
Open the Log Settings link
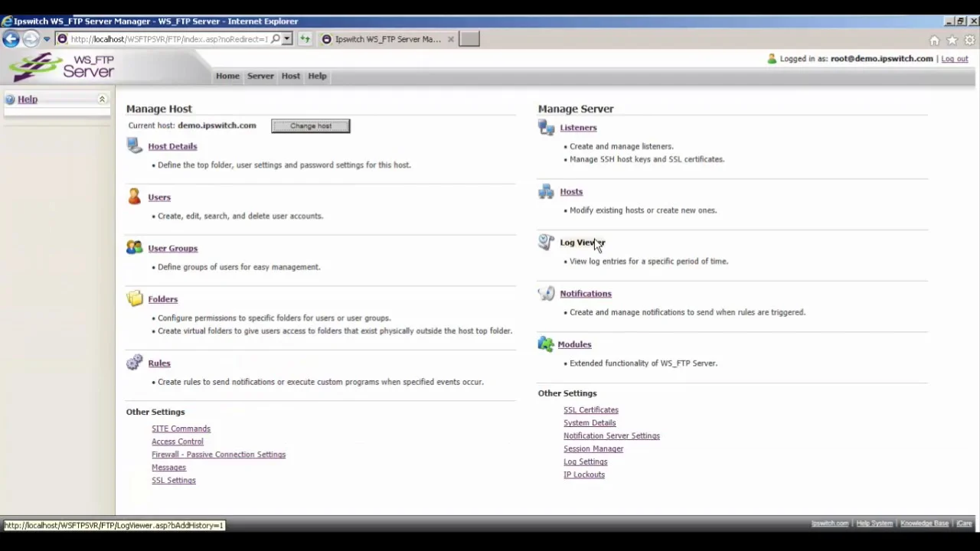tap(586, 462)
